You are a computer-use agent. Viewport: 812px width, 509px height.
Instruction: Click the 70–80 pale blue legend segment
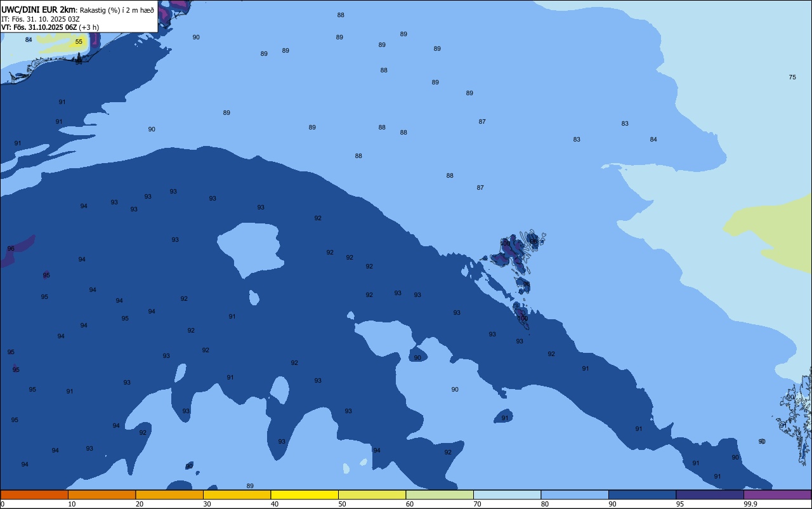pos(507,494)
